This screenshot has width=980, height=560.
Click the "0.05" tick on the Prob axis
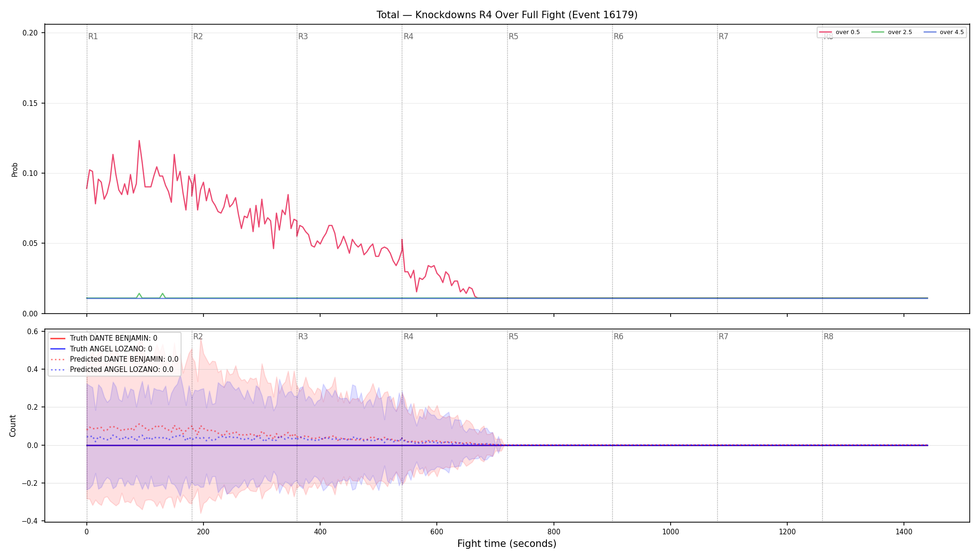point(30,244)
